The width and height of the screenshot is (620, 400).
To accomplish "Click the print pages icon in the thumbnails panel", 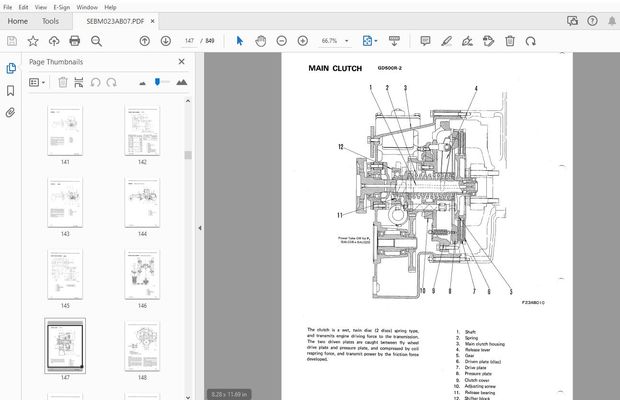I will 79,82.
